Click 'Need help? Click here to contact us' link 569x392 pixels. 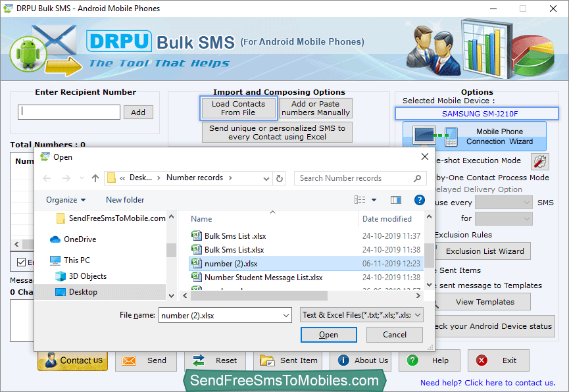(487, 383)
